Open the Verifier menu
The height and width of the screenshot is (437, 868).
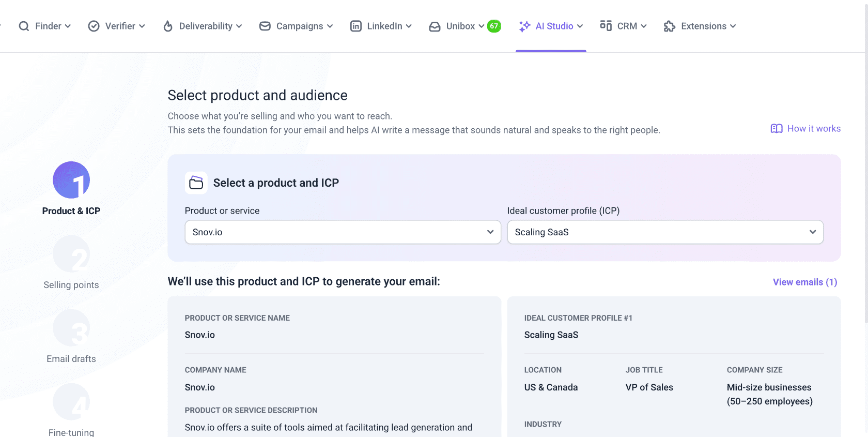(x=120, y=26)
